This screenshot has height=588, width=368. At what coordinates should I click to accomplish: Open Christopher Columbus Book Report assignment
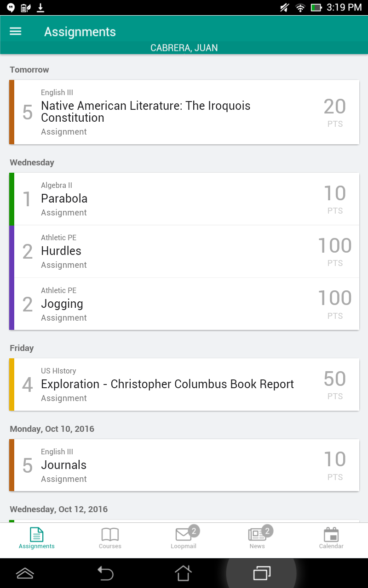click(x=167, y=384)
